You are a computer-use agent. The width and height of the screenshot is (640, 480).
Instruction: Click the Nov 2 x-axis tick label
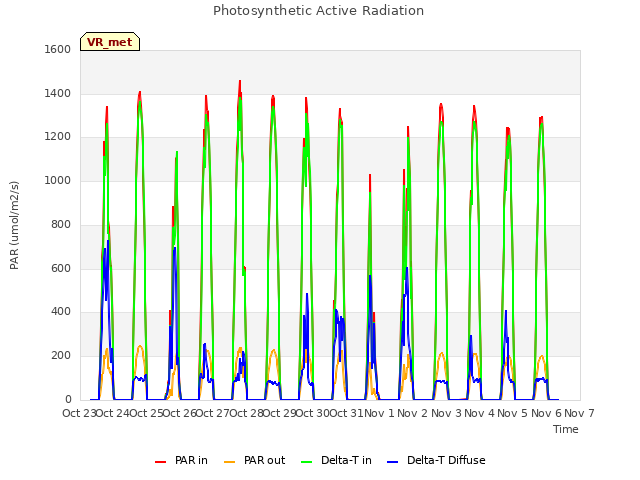(x=413, y=413)
